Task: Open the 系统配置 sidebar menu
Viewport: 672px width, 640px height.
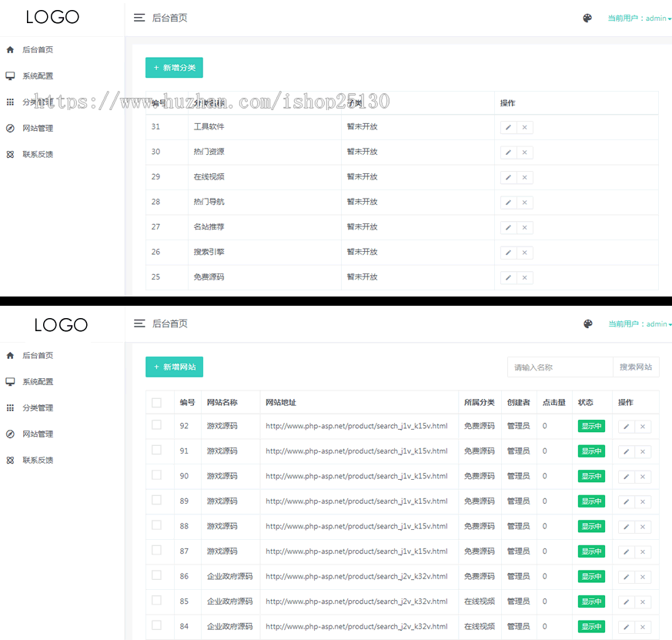Action: [x=38, y=75]
